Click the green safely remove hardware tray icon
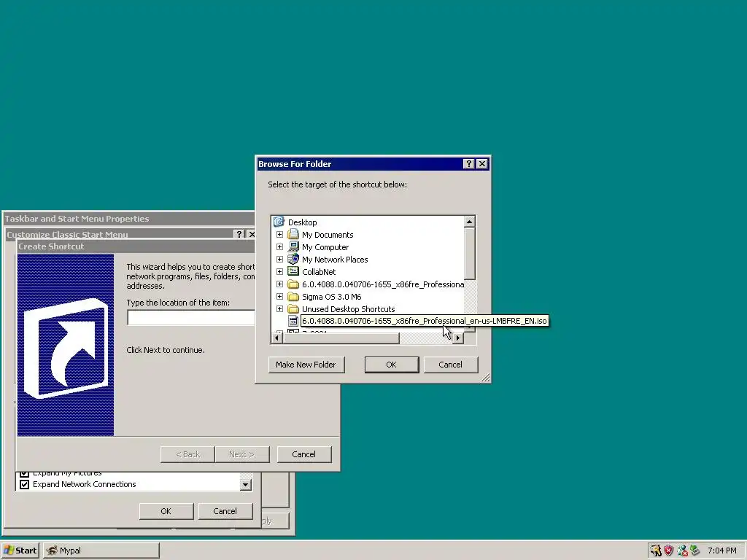 click(695, 551)
